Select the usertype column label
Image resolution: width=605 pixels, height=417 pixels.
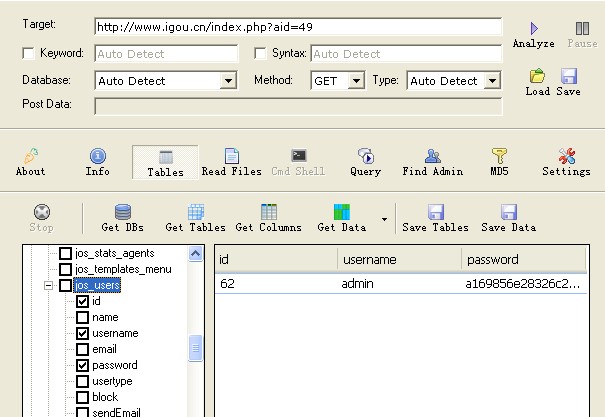click(112, 381)
